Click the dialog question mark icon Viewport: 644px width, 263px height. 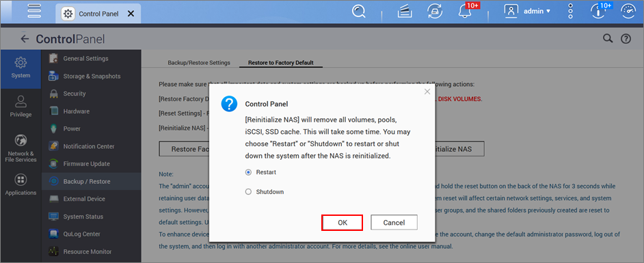(x=229, y=104)
